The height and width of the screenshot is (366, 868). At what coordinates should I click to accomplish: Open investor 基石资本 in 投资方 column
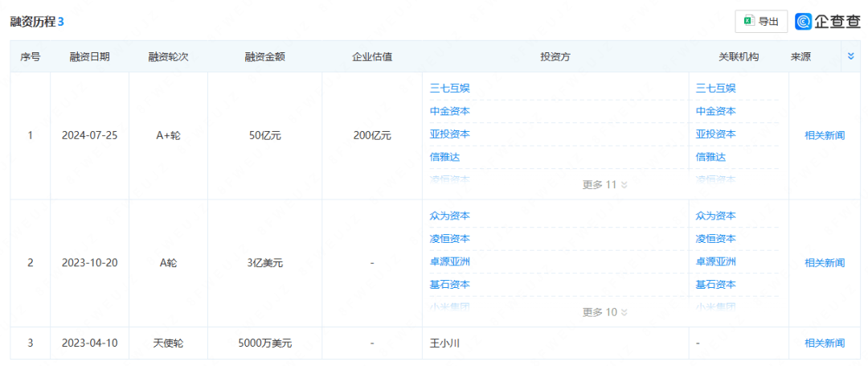(x=450, y=285)
